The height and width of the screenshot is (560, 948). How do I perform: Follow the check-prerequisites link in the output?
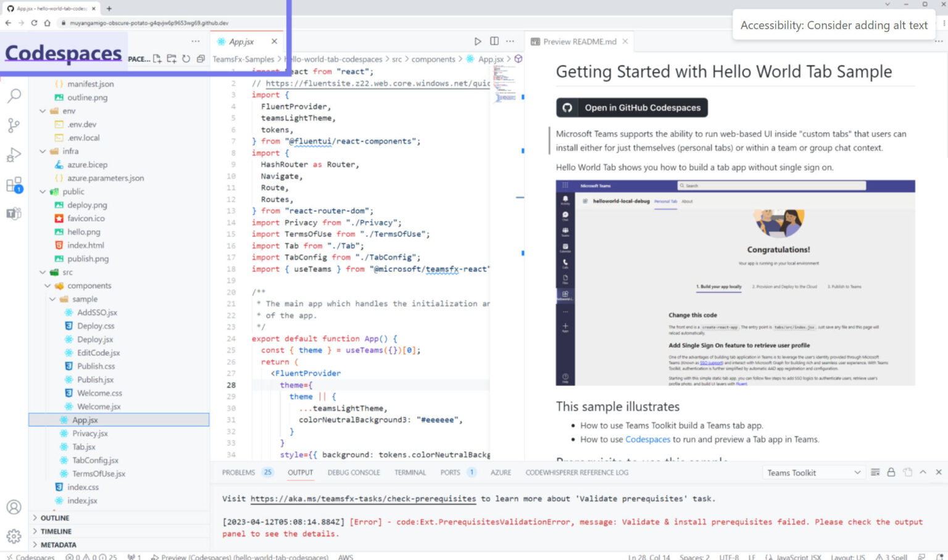[x=363, y=498]
